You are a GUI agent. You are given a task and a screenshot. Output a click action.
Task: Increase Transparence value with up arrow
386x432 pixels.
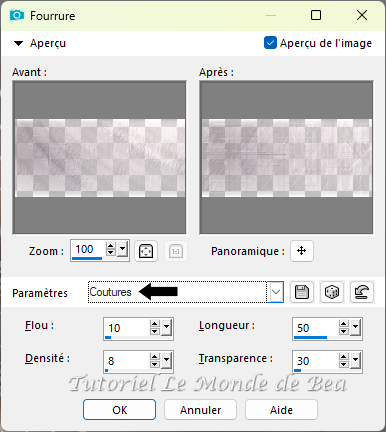tap(343, 357)
